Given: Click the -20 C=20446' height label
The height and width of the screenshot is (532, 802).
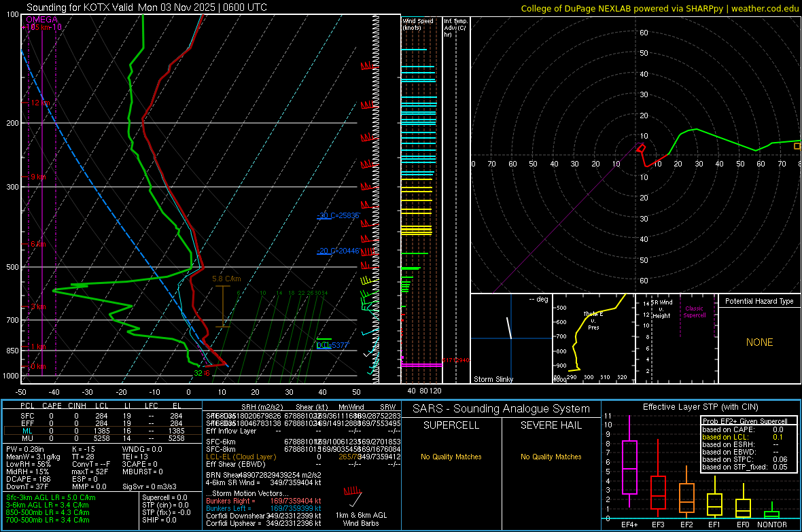Looking at the screenshot, I should click(x=338, y=251).
